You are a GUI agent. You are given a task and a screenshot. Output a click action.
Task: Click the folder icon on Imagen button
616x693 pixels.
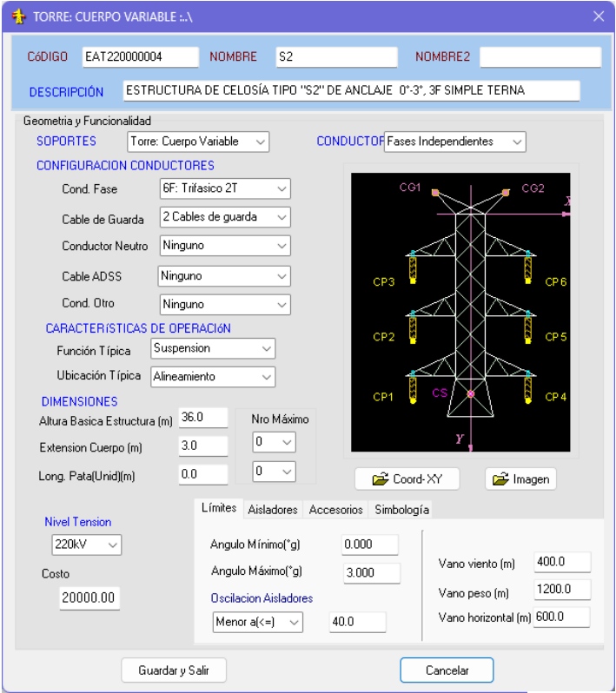point(500,479)
